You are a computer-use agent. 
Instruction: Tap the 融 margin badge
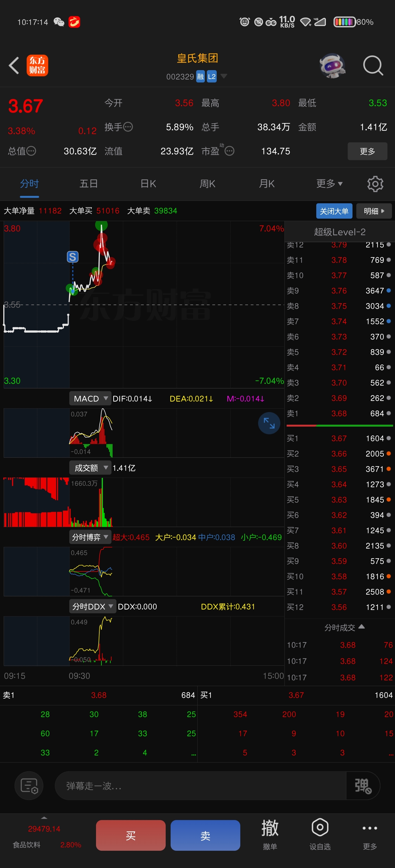point(200,76)
